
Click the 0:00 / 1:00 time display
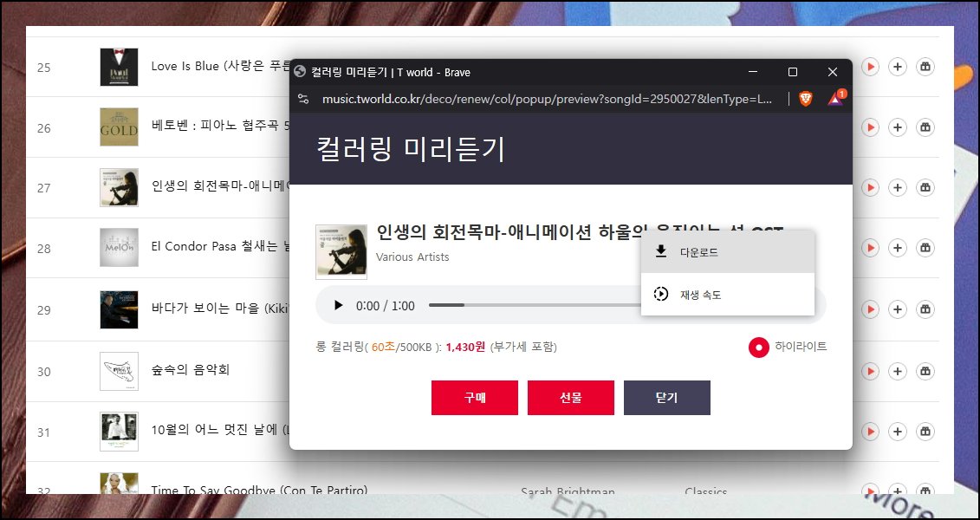click(x=386, y=306)
